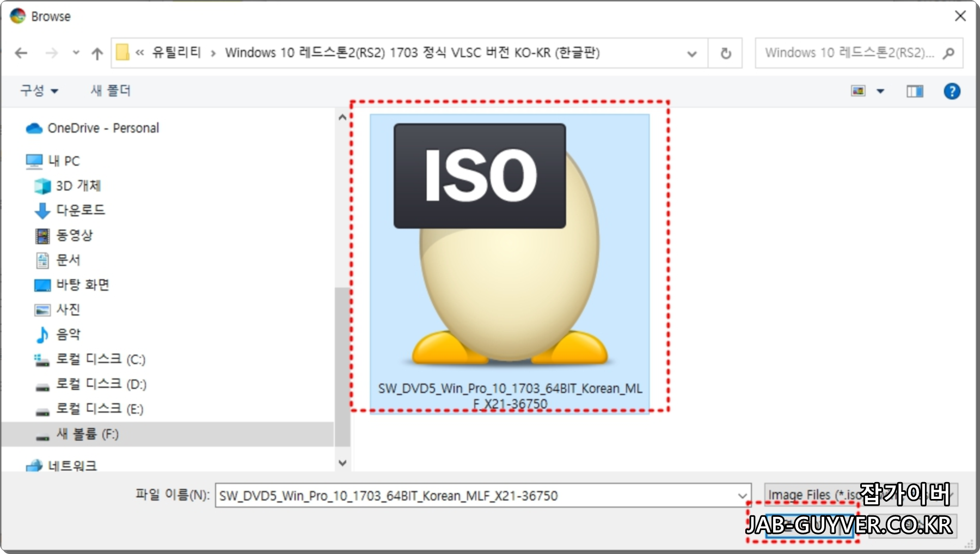Click the SW_DVD5_Win_Pro_10_1703 file name label
980x554 pixels.
coord(510,396)
